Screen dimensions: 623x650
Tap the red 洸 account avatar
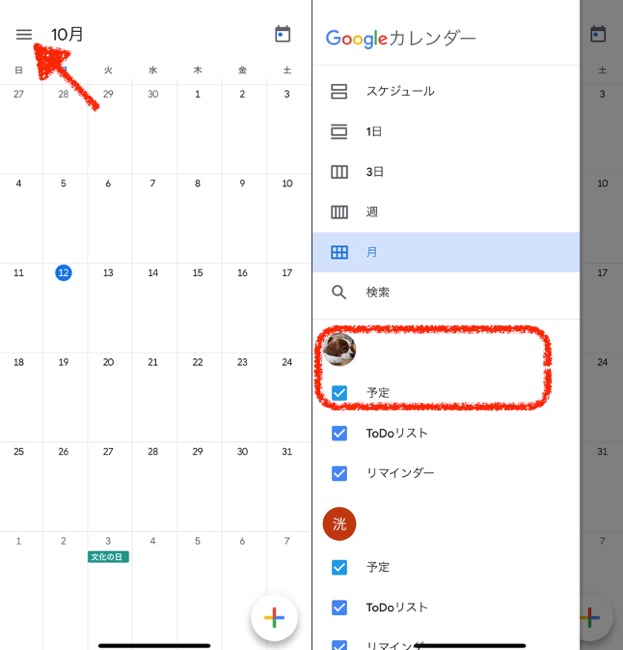tap(340, 523)
